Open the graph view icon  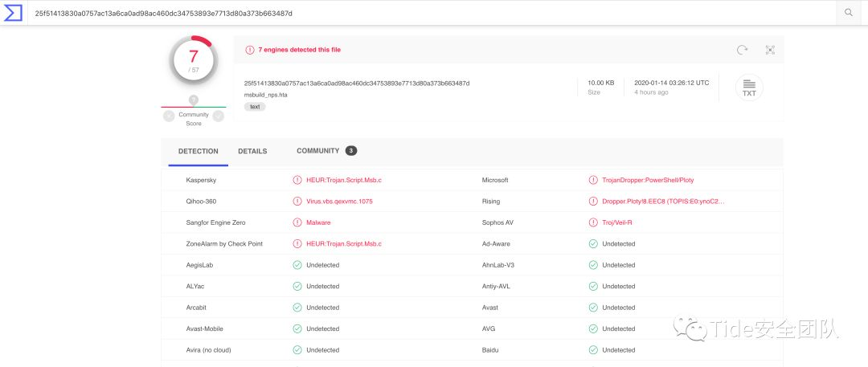770,50
